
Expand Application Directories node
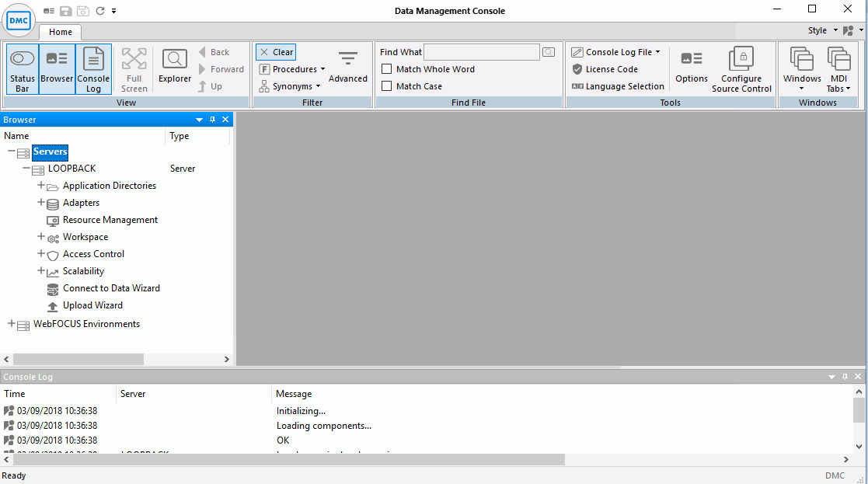(40, 185)
